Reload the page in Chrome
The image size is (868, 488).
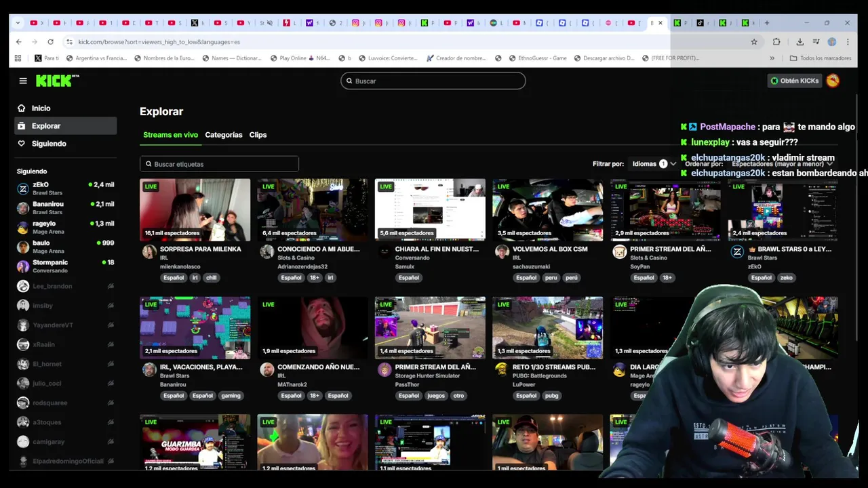(x=50, y=42)
